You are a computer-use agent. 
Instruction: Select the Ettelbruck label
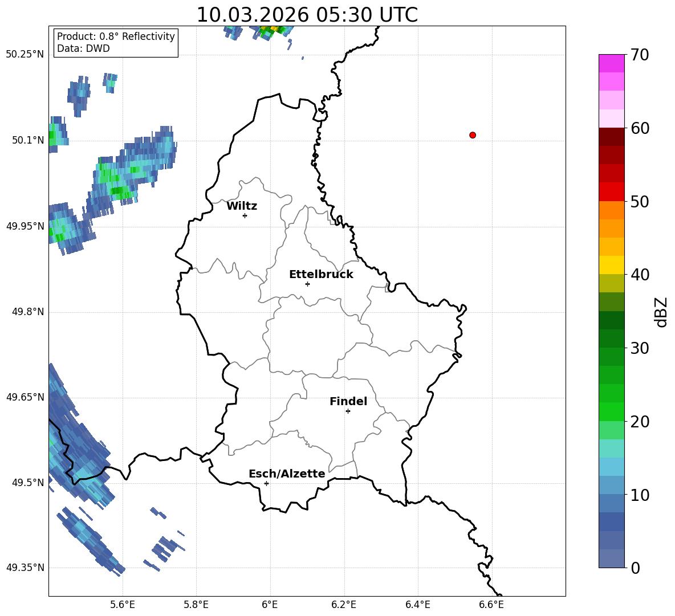321,275
